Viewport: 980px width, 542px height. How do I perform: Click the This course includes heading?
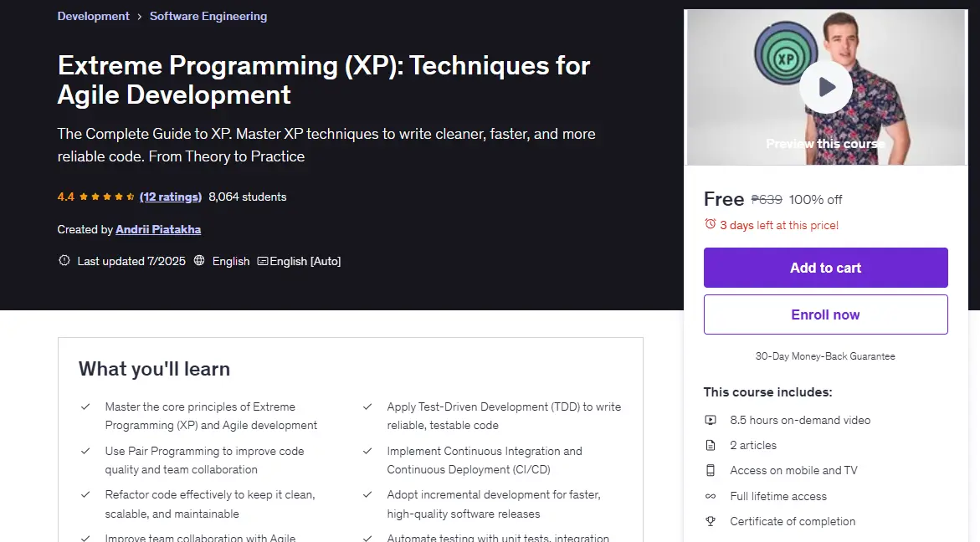point(768,392)
